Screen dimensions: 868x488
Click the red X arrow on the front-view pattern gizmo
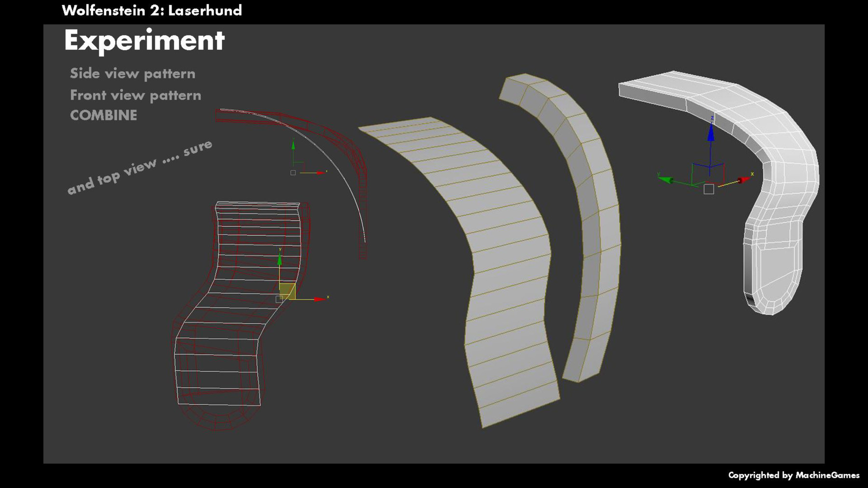click(319, 300)
